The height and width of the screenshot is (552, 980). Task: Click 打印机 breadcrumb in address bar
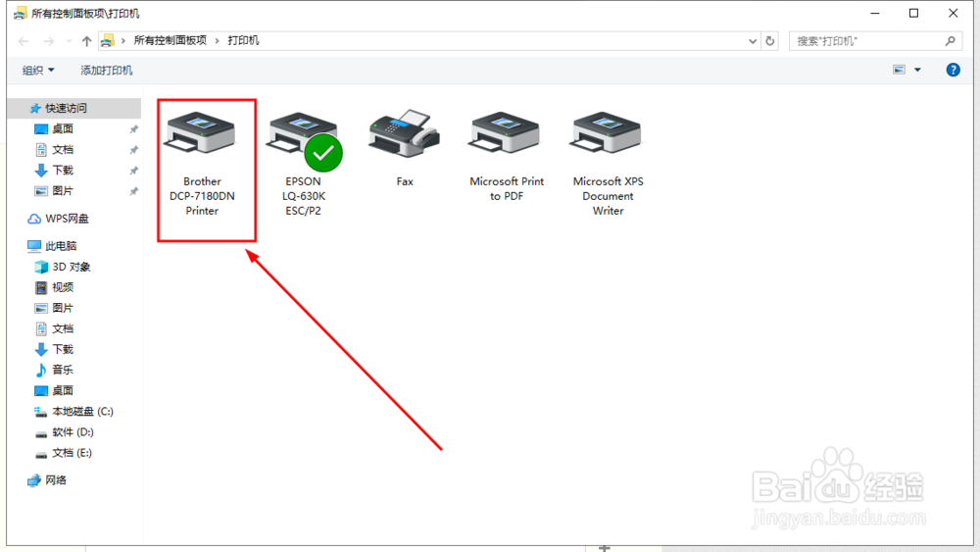tap(243, 40)
